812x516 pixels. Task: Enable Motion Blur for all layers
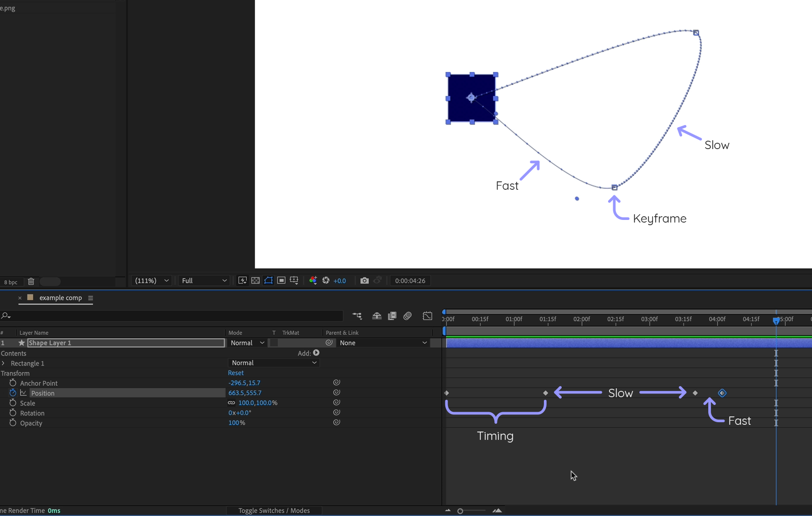(x=407, y=315)
